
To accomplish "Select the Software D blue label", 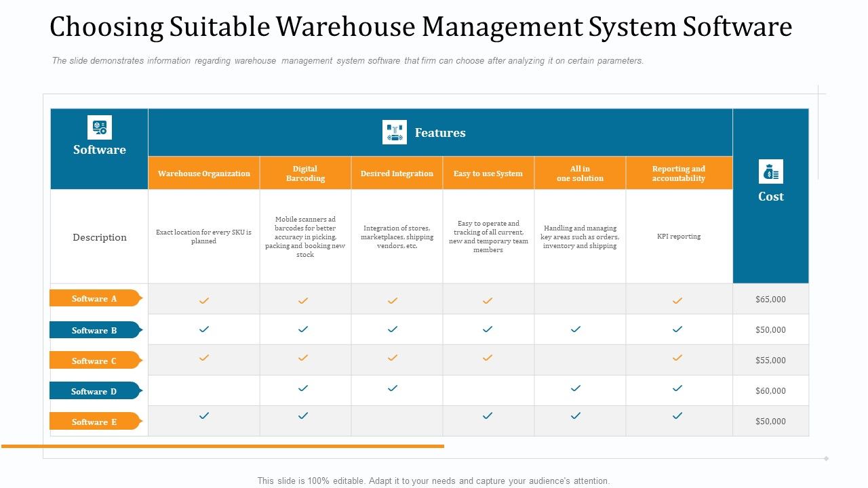I will [96, 391].
